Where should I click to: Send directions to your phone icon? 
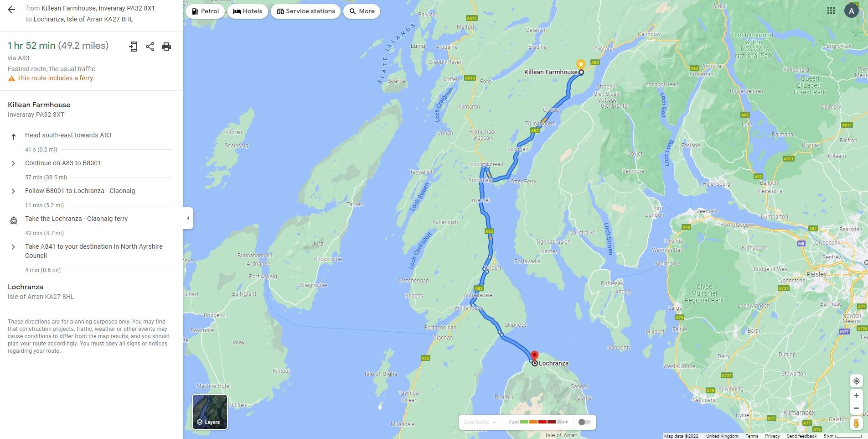click(x=133, y=47)
